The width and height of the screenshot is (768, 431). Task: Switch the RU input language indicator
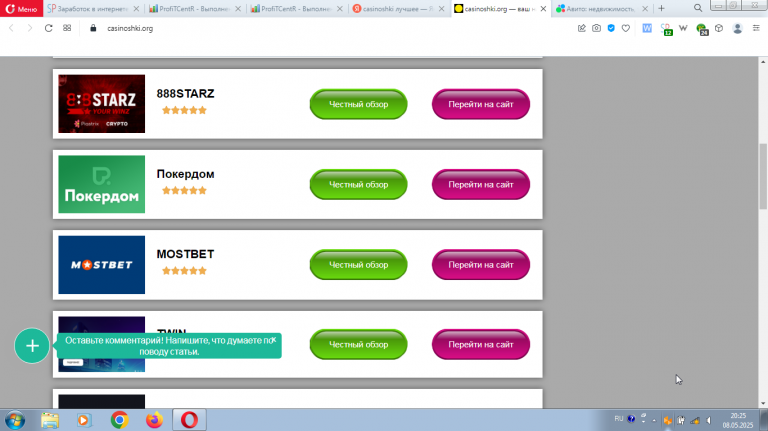[619, 419]
